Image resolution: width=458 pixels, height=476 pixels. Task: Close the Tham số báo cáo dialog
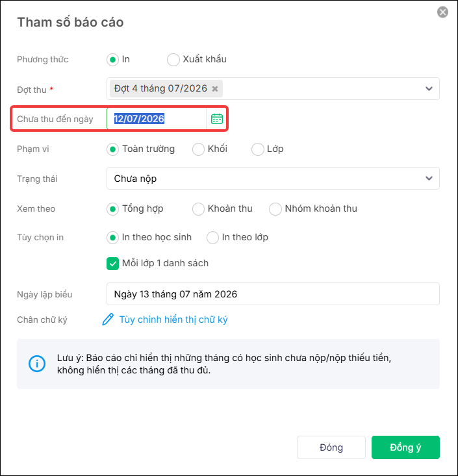[442, 12]
